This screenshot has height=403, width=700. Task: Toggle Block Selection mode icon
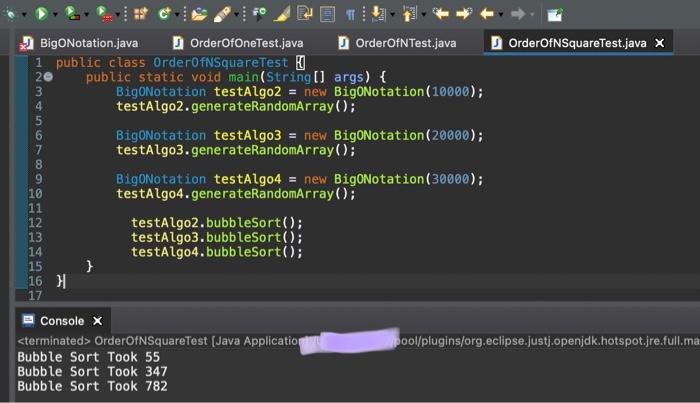(327, 14)
